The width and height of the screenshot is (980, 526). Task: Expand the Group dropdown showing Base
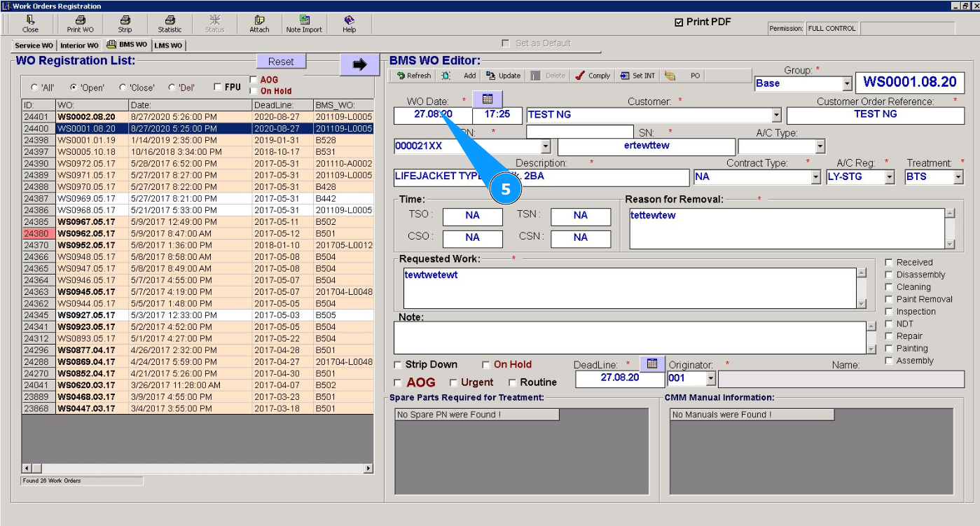pos(847,83)
